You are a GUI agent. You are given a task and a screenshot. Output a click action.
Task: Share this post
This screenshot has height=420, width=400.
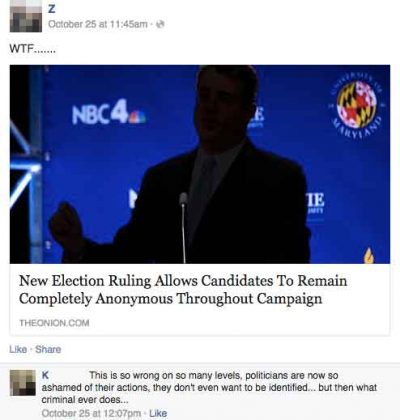coord(48,349)
